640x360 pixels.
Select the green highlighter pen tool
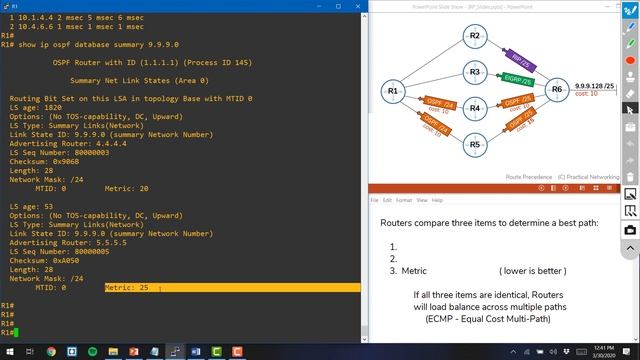tap(630, 44)
